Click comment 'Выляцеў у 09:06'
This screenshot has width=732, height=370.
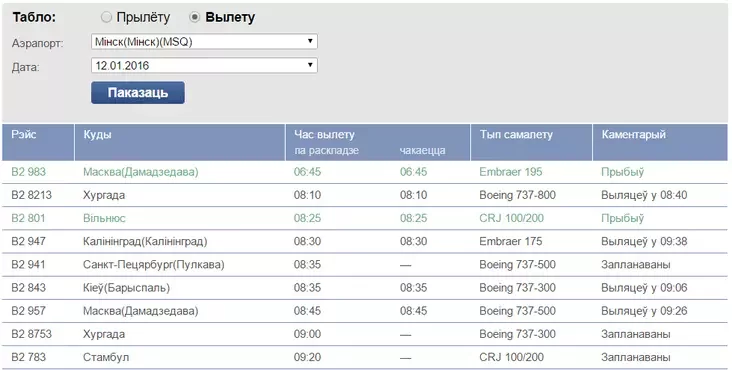click(x=644, y=287)
